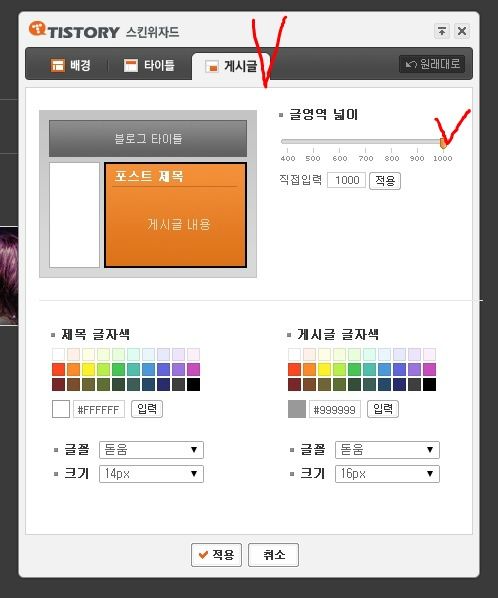The height and width of the screenshot is (598, 498).
Task: Click the 게시글 tab icon
Action: [212, 67]
